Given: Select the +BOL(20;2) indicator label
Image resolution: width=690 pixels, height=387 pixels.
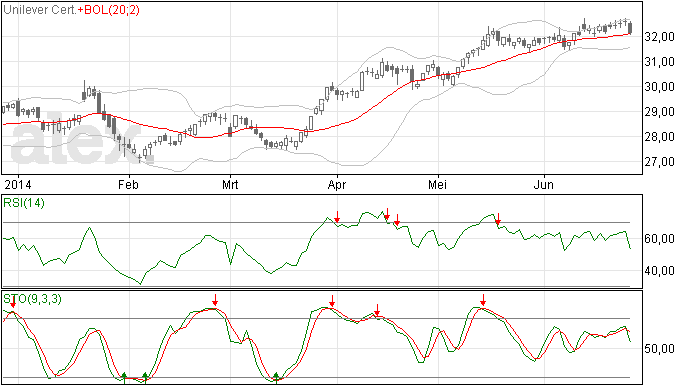Looking at the screenshot, I should (x=109, y=10).
